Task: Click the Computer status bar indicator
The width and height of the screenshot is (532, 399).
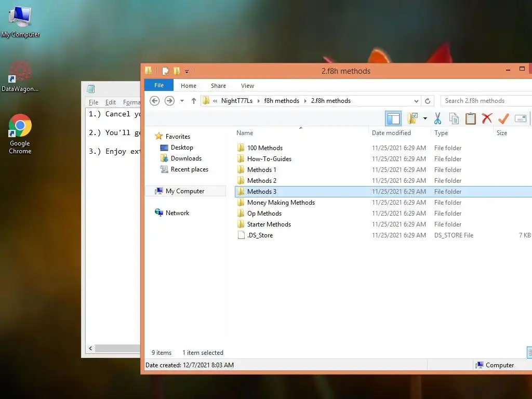Action: pyautogui.click(x=495, y=365)
